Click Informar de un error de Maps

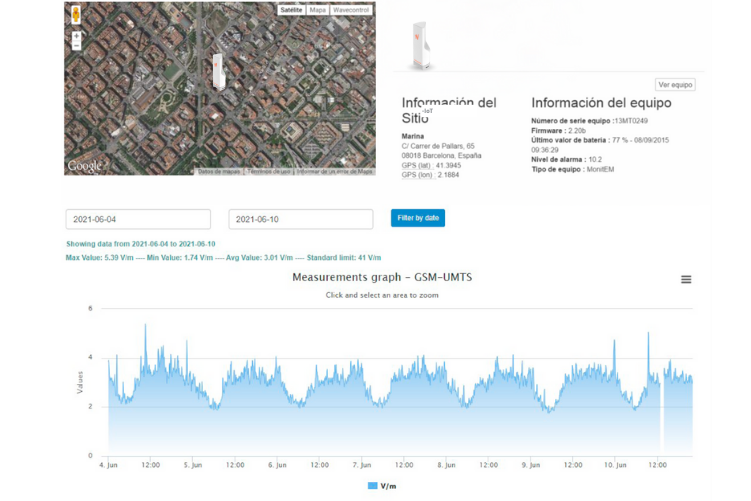(x=335, y=172)
